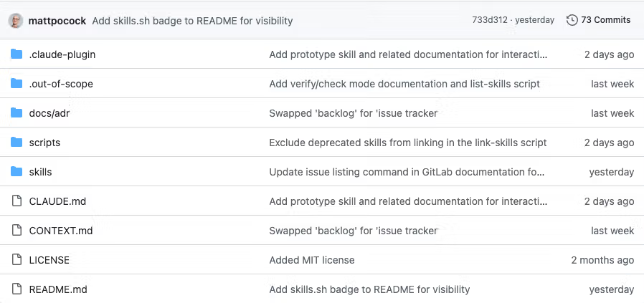Open the CONTEXT.md file
This screenshot has height=303, width=644.
[x=61, y=231]
